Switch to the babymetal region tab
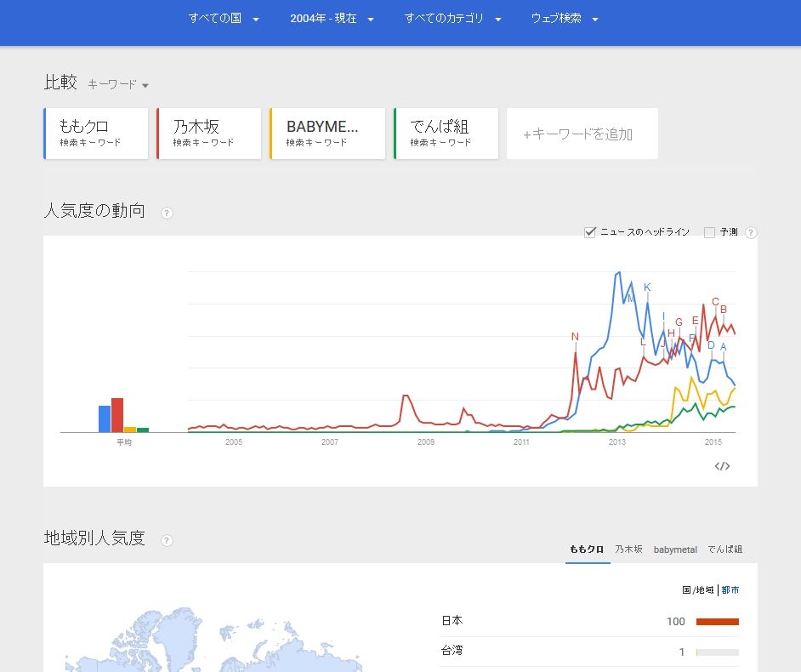The width and height of the screenshot is (801, 672). 675,550
